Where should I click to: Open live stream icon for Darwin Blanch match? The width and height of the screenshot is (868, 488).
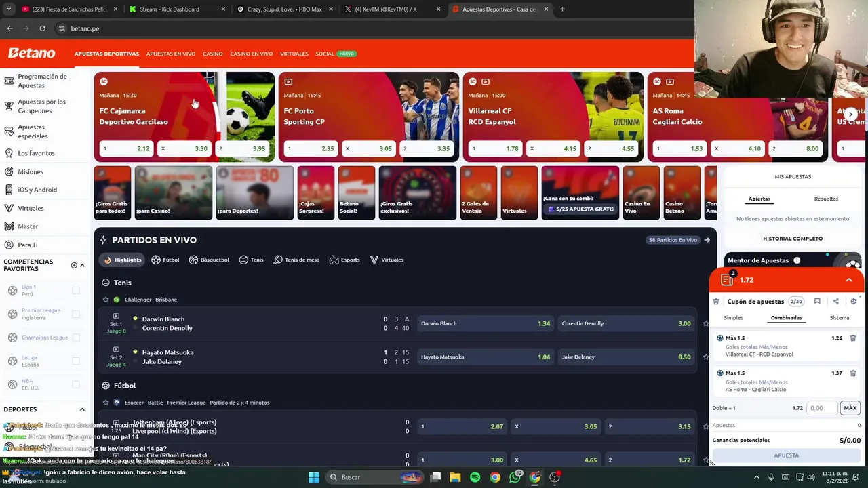(x=116, y=316)
